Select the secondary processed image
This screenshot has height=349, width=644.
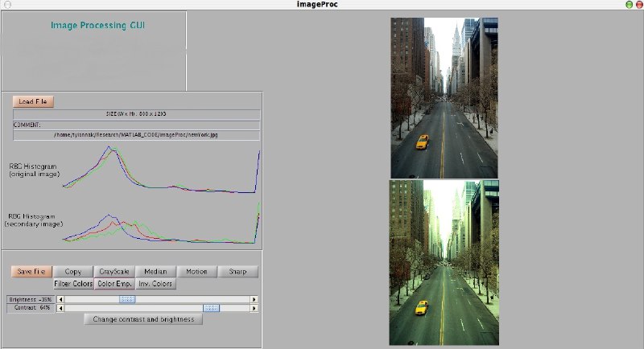[444, 262]
